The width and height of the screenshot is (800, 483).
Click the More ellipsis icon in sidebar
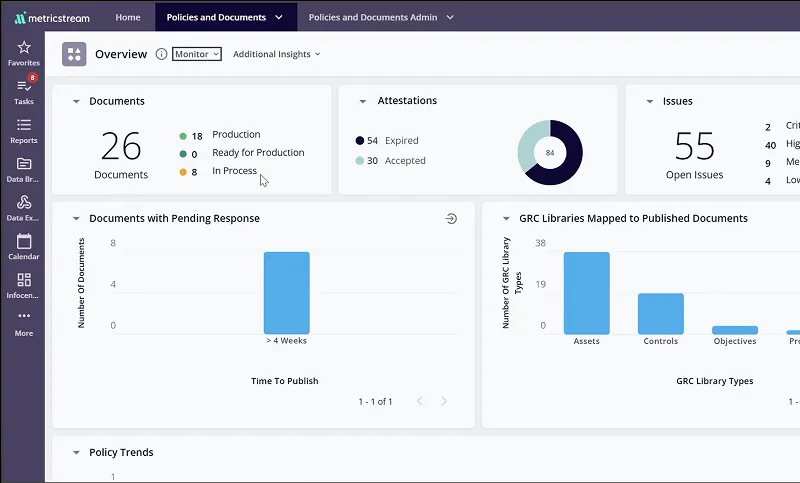[24, 317]
